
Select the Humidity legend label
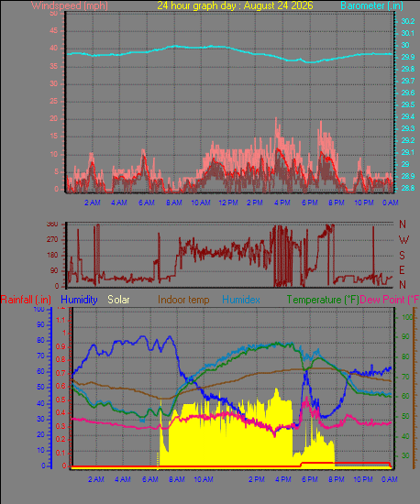(x=79, y=300)
